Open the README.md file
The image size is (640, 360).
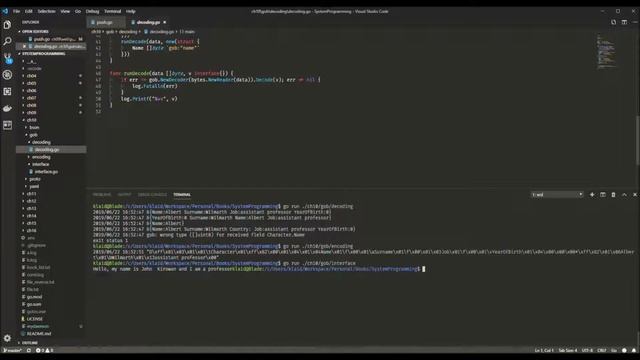39,333
